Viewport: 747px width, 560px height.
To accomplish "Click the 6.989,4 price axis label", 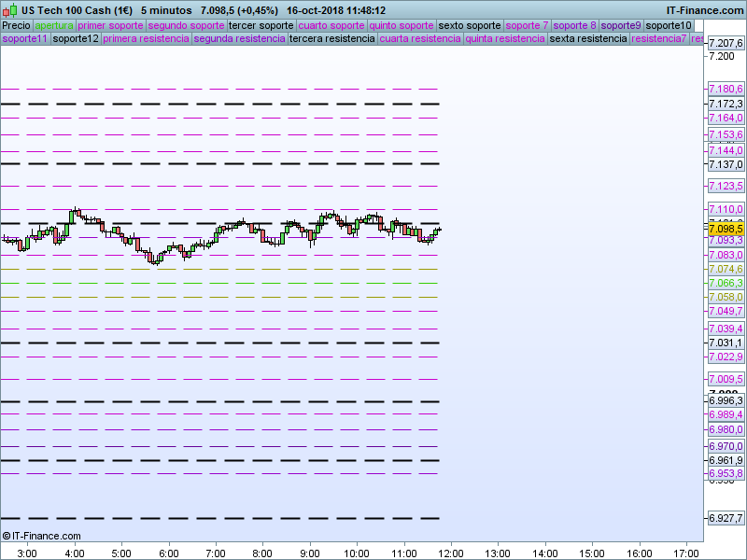I will click(x=726, y=414).
